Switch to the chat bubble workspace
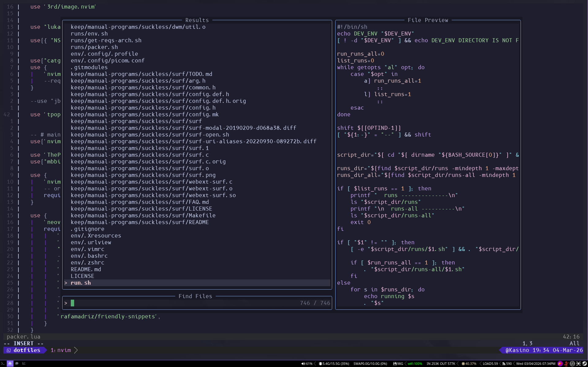588x367 pixels. tap(17, 364)
